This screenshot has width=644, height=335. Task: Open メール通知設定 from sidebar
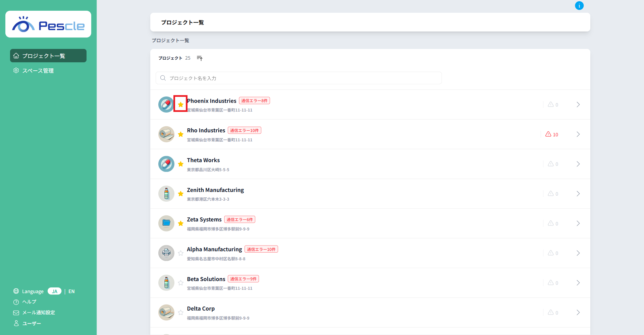pos(34,313)
